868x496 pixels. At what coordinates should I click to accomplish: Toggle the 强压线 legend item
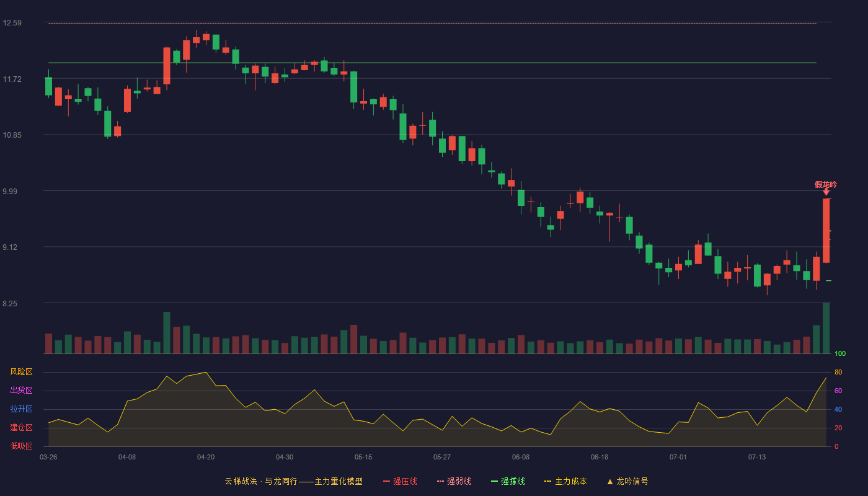tap(400, 481)
